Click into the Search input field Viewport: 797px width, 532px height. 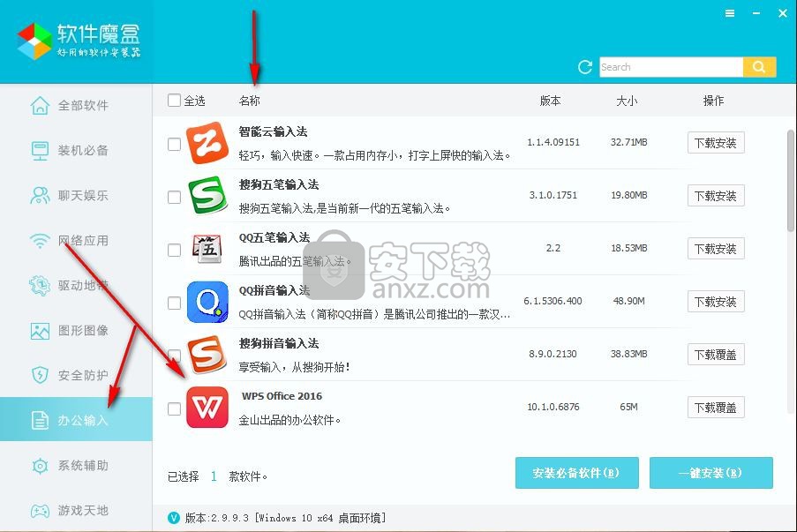671,67
